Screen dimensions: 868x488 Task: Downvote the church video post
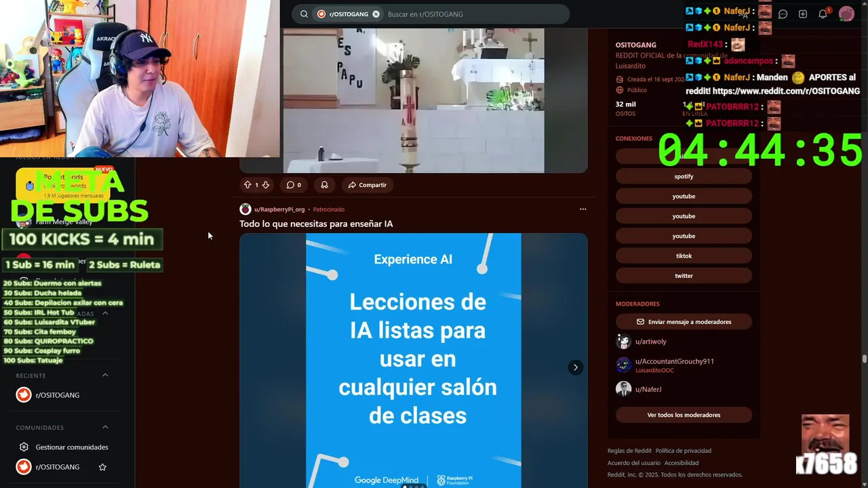coord(266,184)
